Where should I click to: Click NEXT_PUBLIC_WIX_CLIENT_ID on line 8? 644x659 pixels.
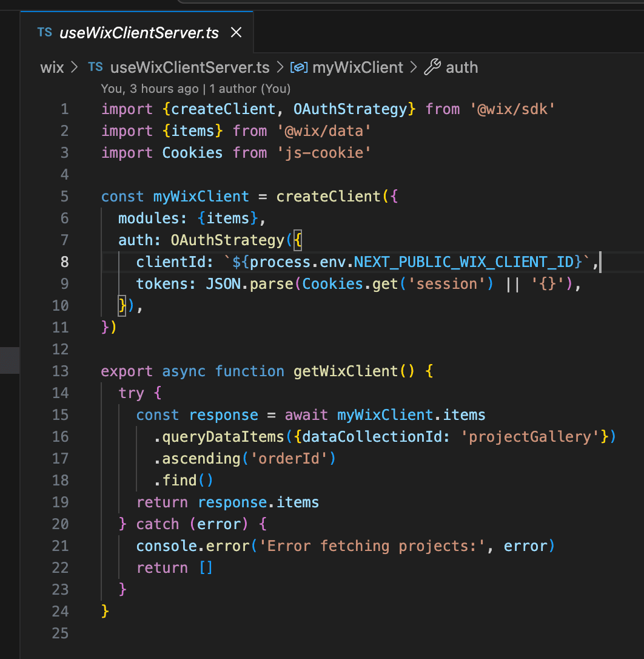tap(463, 262)
